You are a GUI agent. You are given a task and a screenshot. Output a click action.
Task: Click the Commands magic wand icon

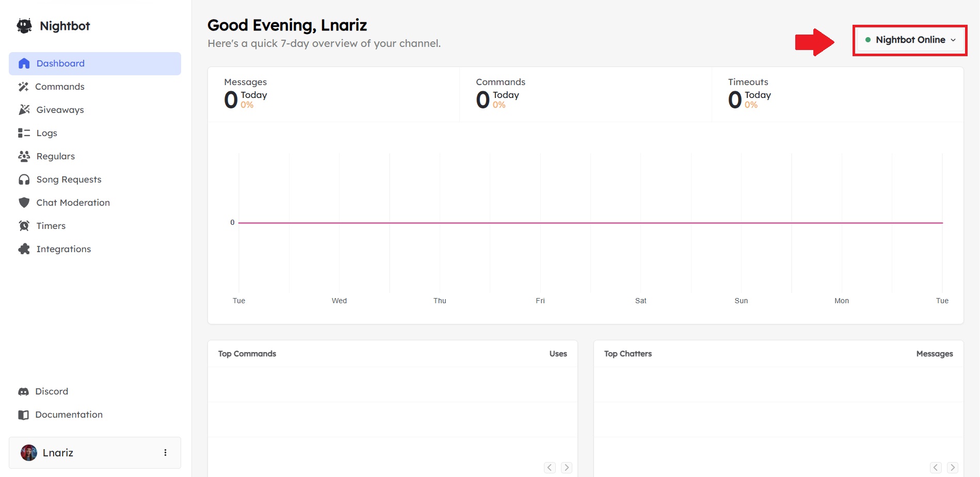pyautogui.click(x=23, y=87)
